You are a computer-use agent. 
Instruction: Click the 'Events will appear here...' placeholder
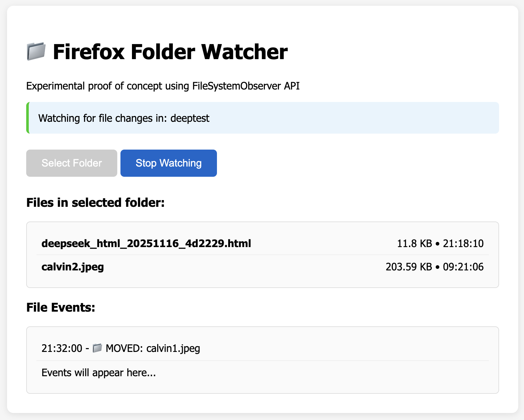tap(98, 373)
